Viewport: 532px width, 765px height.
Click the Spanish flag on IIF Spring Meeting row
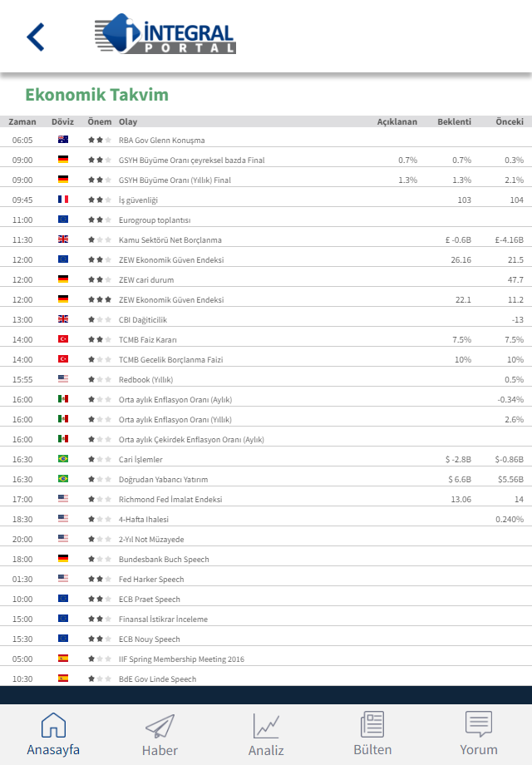[63, 659]
